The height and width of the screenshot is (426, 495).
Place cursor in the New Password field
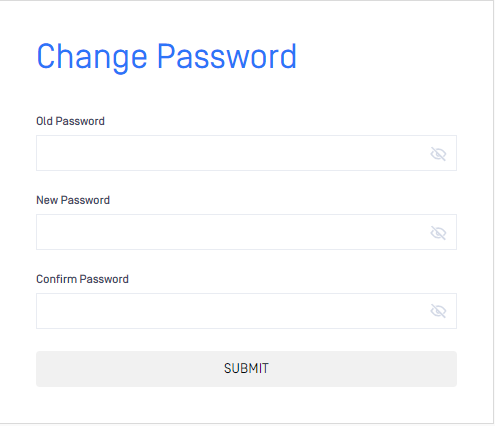coord(246,232)
